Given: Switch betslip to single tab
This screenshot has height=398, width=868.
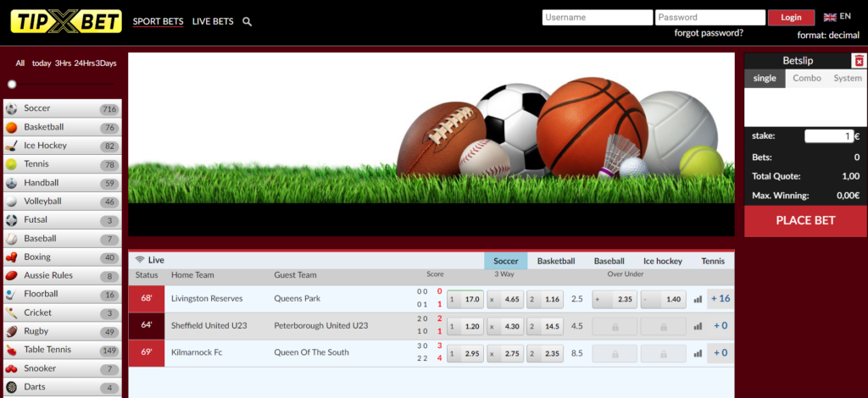Looking at the screenshot, I should point(765,78).
